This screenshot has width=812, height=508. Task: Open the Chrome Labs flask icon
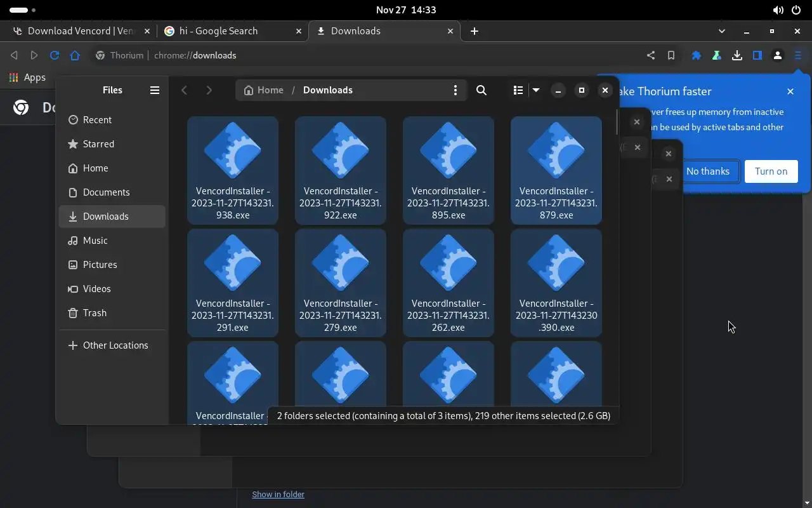(716, 55)
